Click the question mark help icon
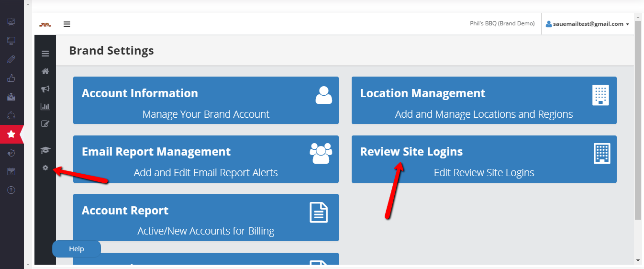Screen dimensions: 644x269 coord(11,190)
